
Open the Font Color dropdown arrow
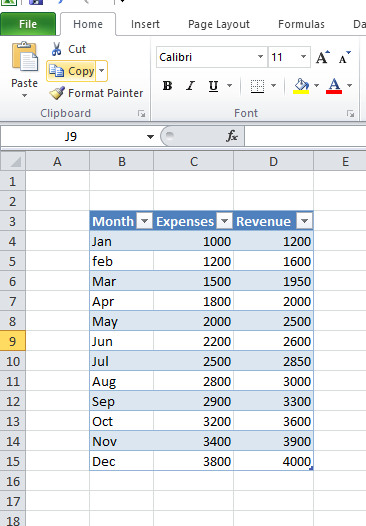click(350, 86)
